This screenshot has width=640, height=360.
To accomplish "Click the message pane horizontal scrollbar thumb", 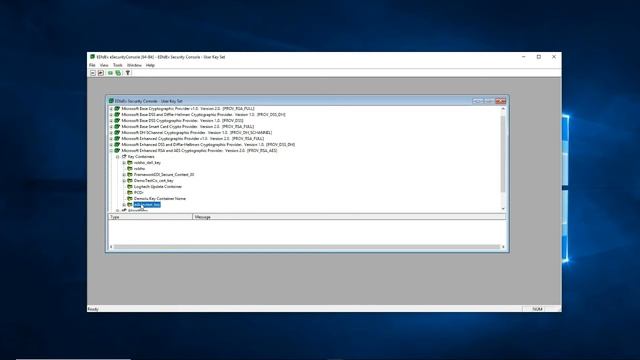I will point(307,247).
